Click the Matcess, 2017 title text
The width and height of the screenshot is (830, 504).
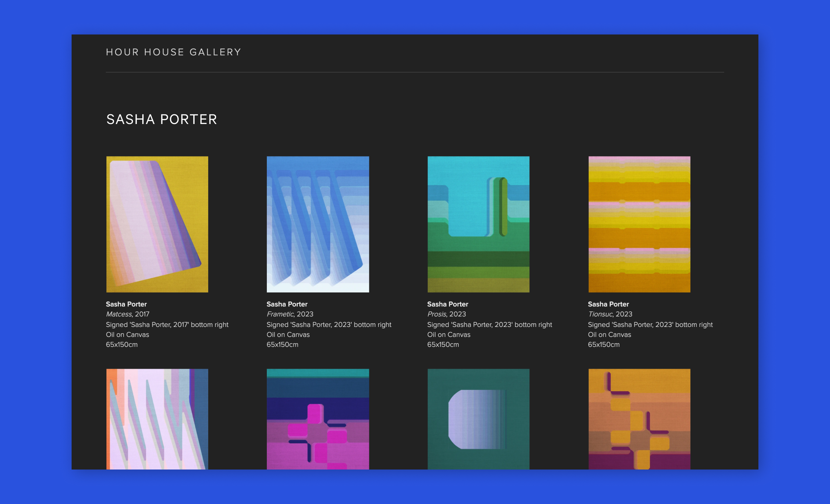click(x=128, y=314)
